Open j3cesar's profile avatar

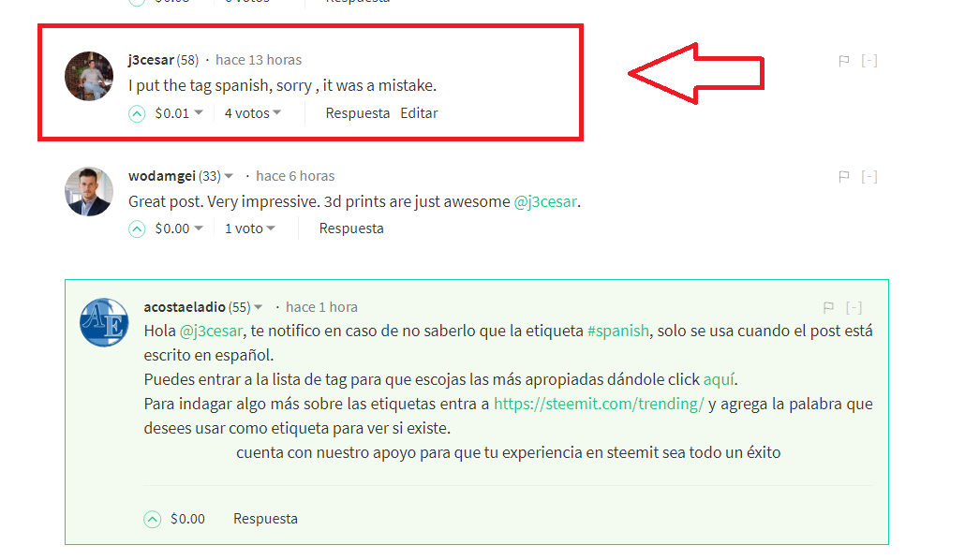coord(89,76)
